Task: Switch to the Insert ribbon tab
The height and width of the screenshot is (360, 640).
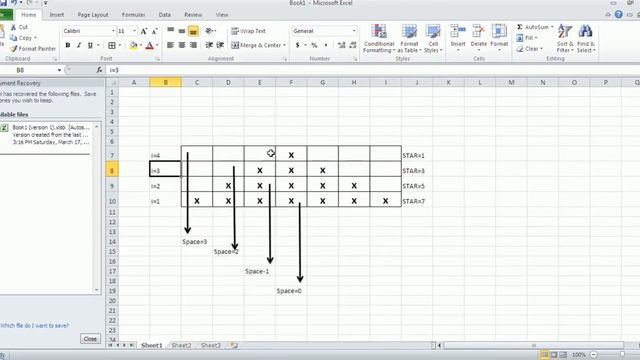Action: click(57, 15)
